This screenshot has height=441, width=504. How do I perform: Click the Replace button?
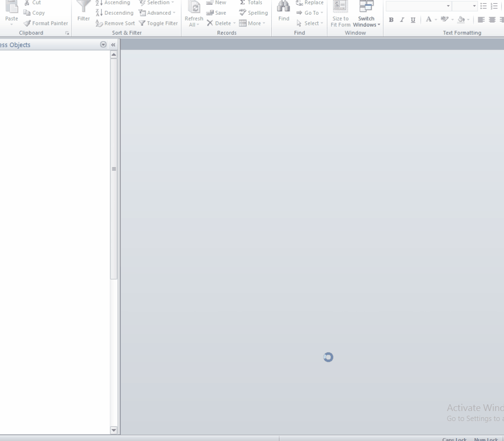309,3
